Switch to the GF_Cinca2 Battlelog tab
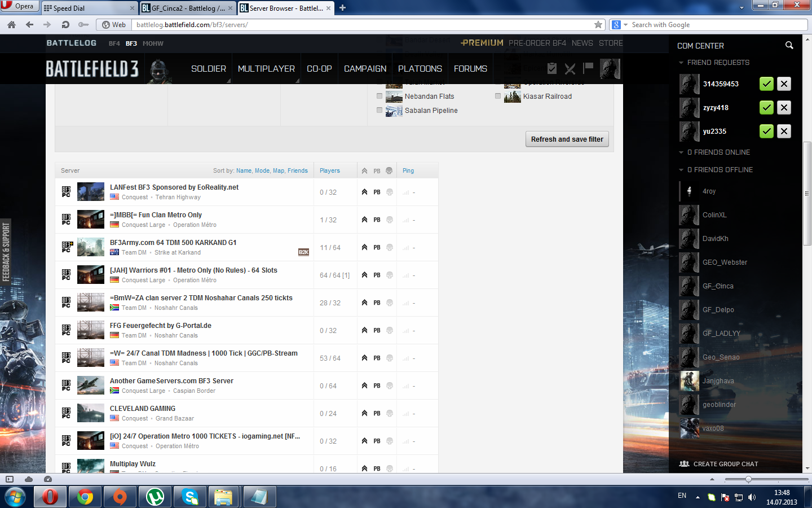The height and width of the screenshot is (508, 812). (187, 8)
